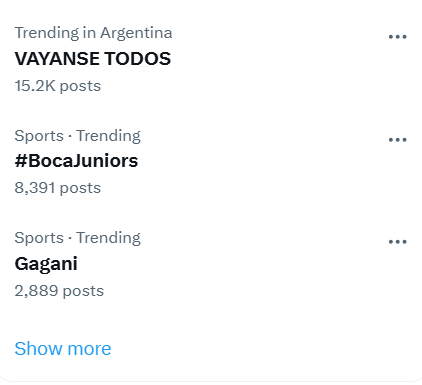Click the word 'Sports' above Gagani
The height and width of the screenshot is (385, 422).
coord(39,238)
